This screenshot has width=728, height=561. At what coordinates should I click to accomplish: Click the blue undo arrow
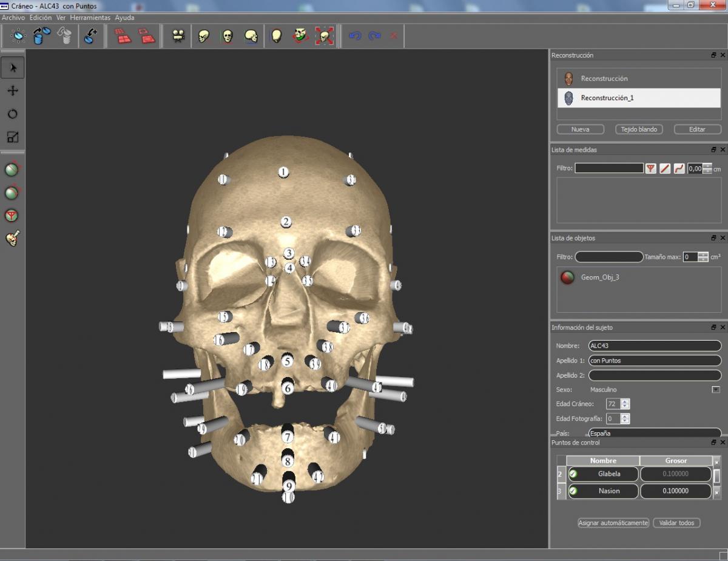pyautogui.click(x=355, y=36)
